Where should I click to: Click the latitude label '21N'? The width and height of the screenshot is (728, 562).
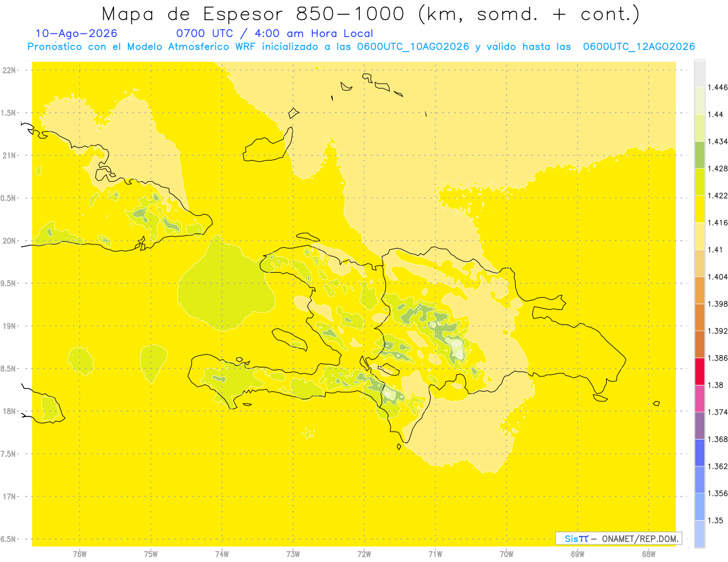tap(9, 155)
